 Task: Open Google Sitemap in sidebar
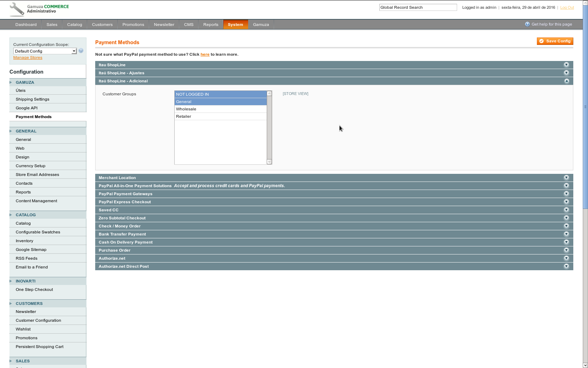tap(31, 250)
